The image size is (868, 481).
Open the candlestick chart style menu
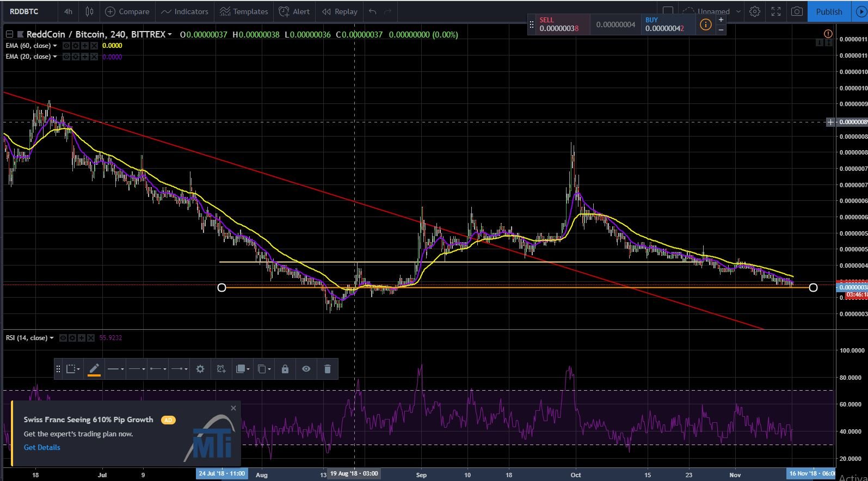point(90,11)
